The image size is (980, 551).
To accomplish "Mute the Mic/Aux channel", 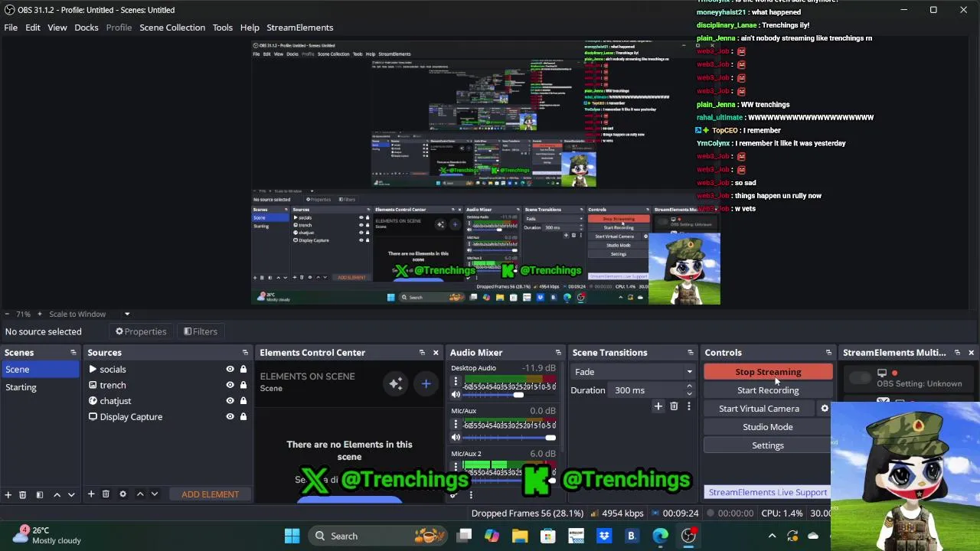I will pyautogui.click(x=456, y=438).
